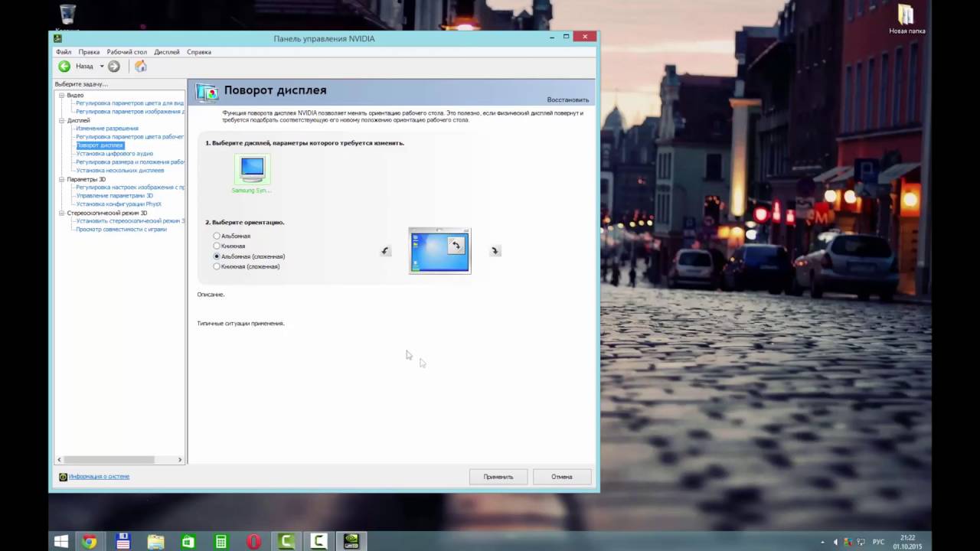Viewport: 980px width, 551px height.
Task: Open Установка цифрового аудио task
Action: [115, 154]
